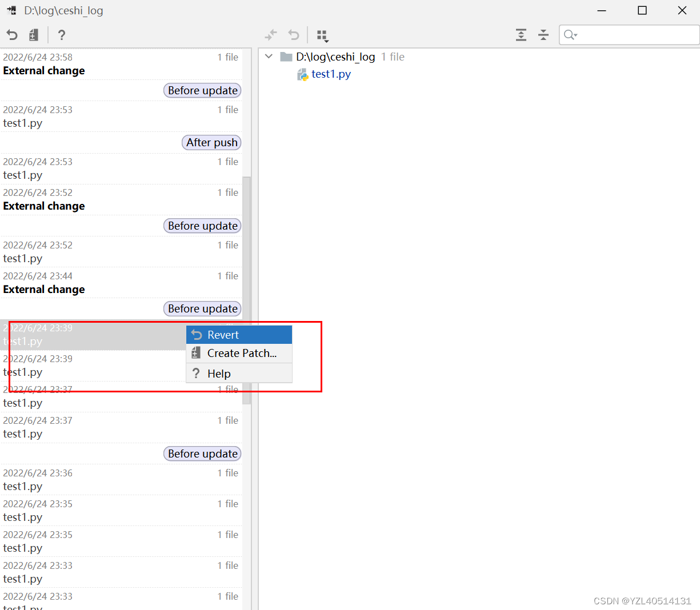Click the Show Diff icon in the right toolbar
The width and height of the screenshot is (700, 610).
pyautogui.click(x=271, y=35)
